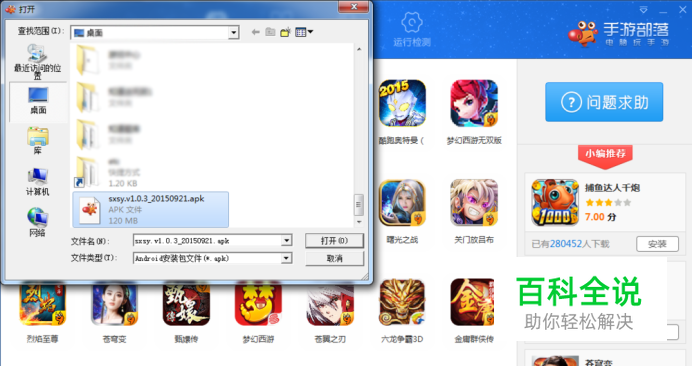Click the 捕鱼达人千炮 star rating
The width and height of the screenshot is (692, 366).
click(608, 203)
